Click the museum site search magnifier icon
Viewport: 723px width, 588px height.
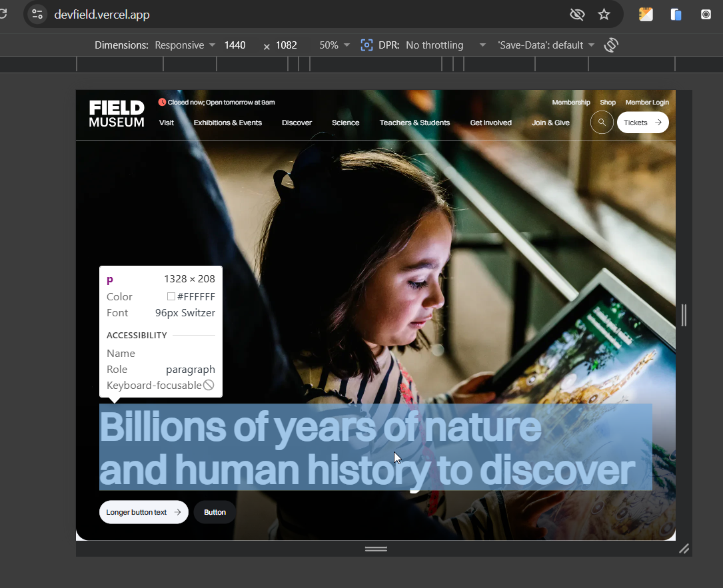[x=602, y=123]
